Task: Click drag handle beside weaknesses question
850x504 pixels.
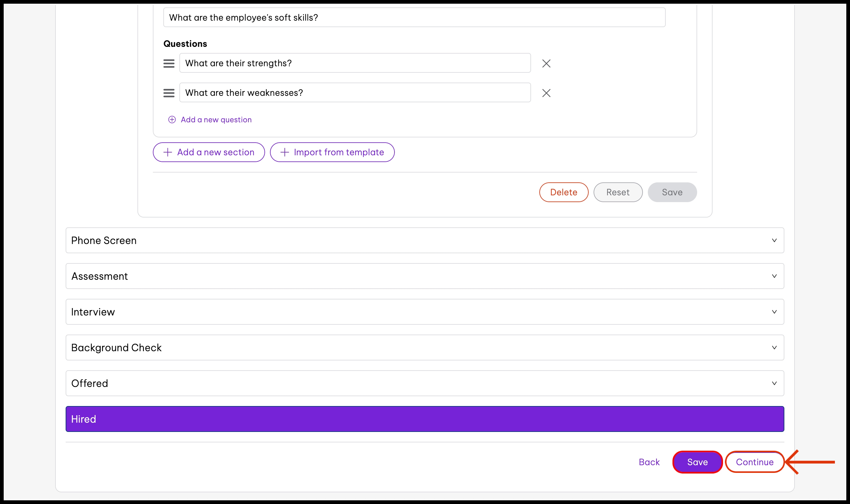Action: pos(169,93)
